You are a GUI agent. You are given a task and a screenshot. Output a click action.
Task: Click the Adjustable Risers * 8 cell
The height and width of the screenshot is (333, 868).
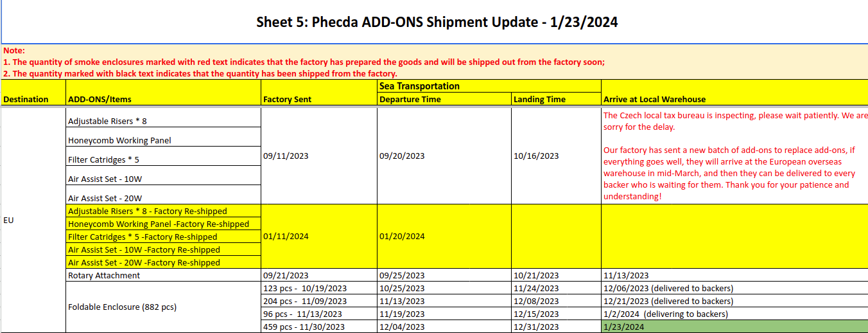pos(163,118)
